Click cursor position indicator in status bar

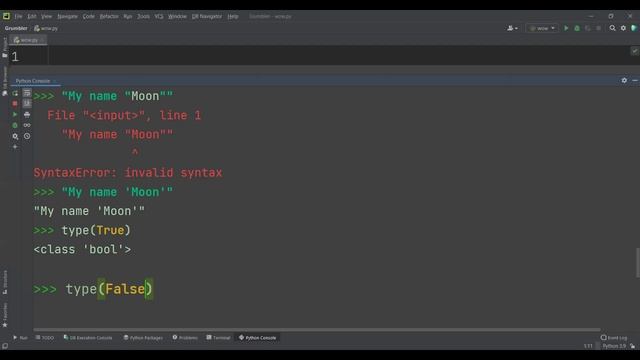[588, 346]
